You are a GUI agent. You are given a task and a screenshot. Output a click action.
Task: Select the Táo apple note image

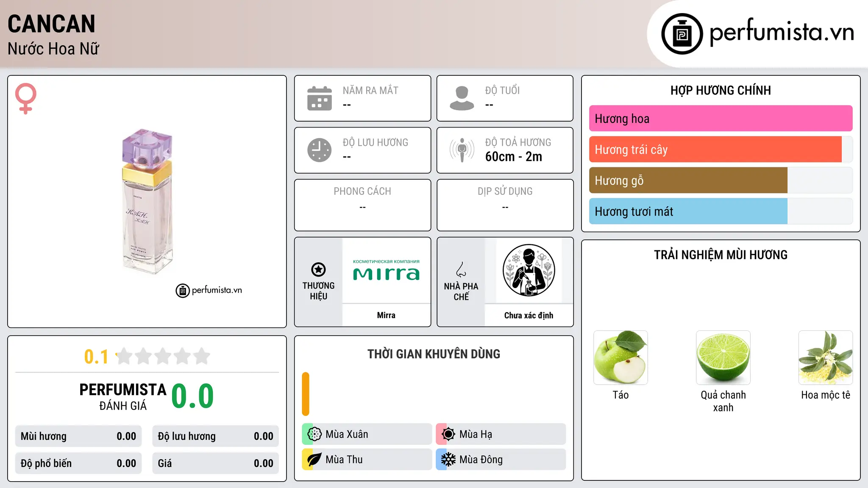(x=620, y=358)
